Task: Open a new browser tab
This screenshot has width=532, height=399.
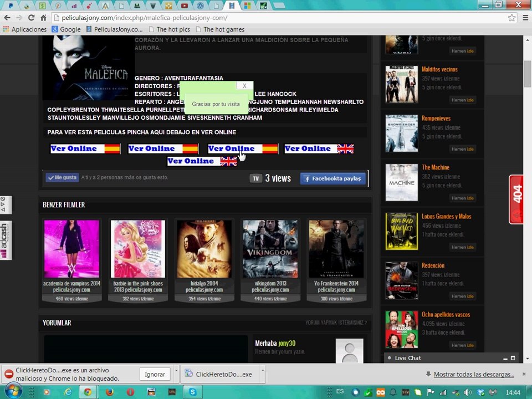Action: click(279, 6)
